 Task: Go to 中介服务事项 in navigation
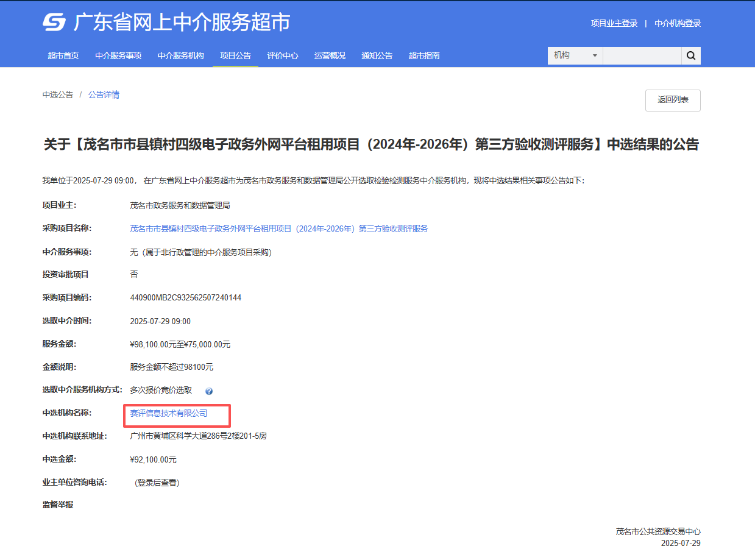coord(118,55)
